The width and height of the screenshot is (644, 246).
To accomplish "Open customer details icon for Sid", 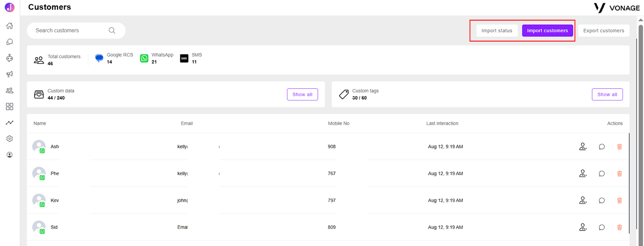I will [x=583, y=227].
